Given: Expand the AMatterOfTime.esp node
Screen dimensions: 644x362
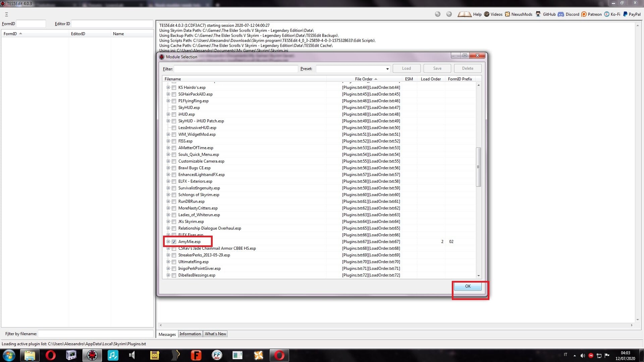Looking at the screenshot, I should pyautogui.click(x=168, y=148).
